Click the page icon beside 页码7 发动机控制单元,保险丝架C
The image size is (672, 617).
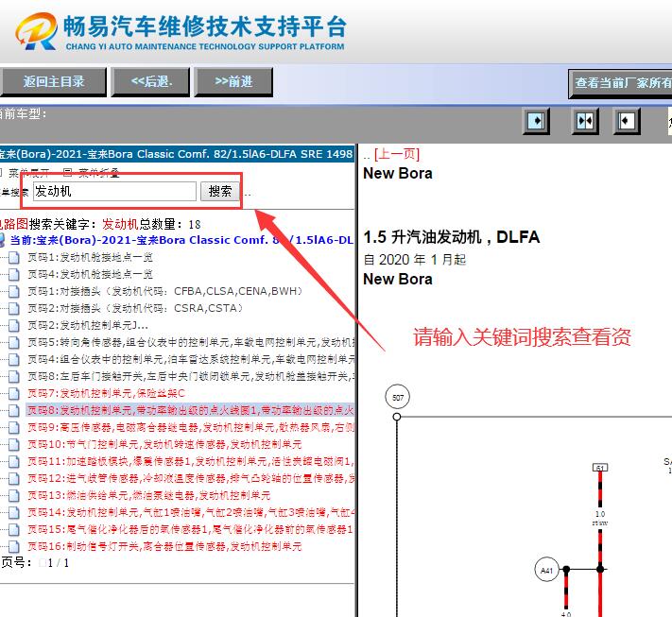pos(13,393)
